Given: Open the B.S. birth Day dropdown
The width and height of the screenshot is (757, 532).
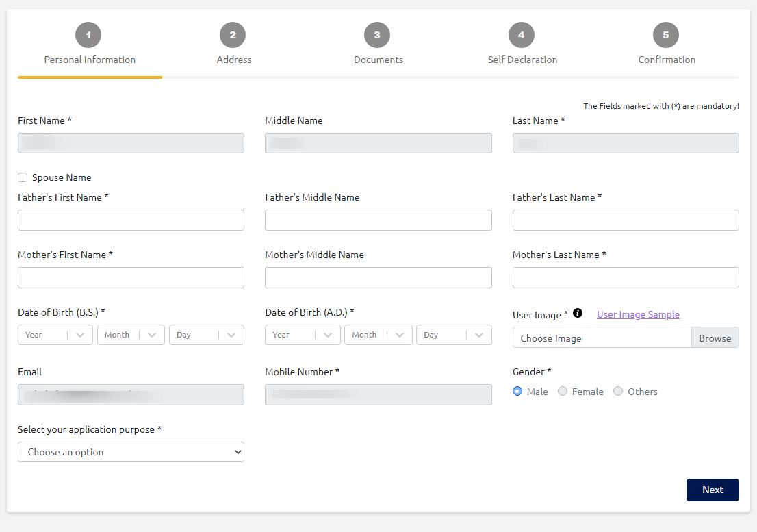Looking at the screenshot, I should pos(207,335).
